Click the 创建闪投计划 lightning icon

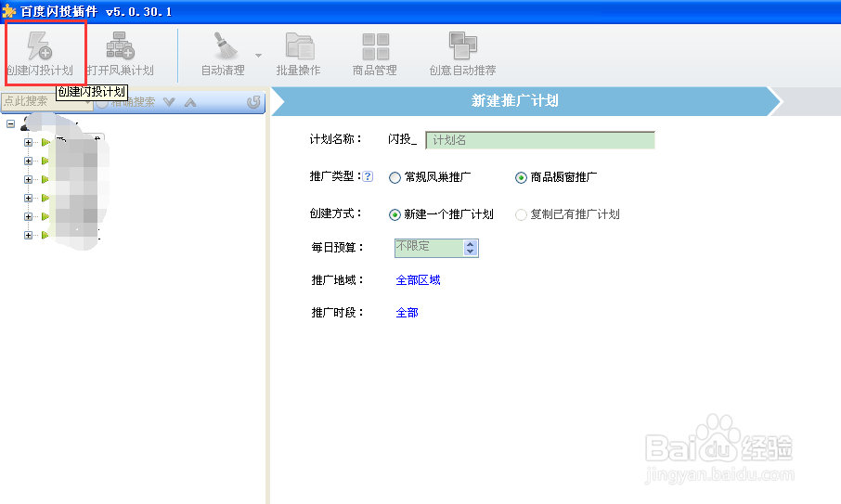(40, 45)
